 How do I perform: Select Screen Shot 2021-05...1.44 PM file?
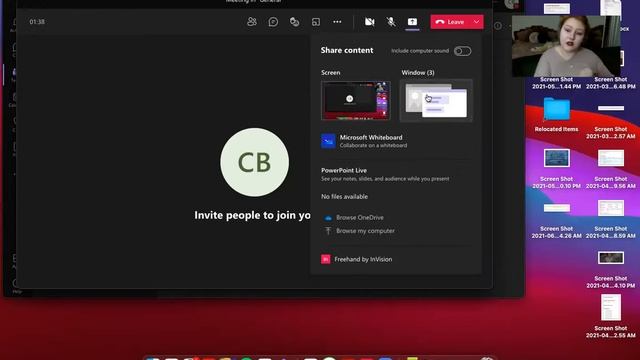pos(556,82)
